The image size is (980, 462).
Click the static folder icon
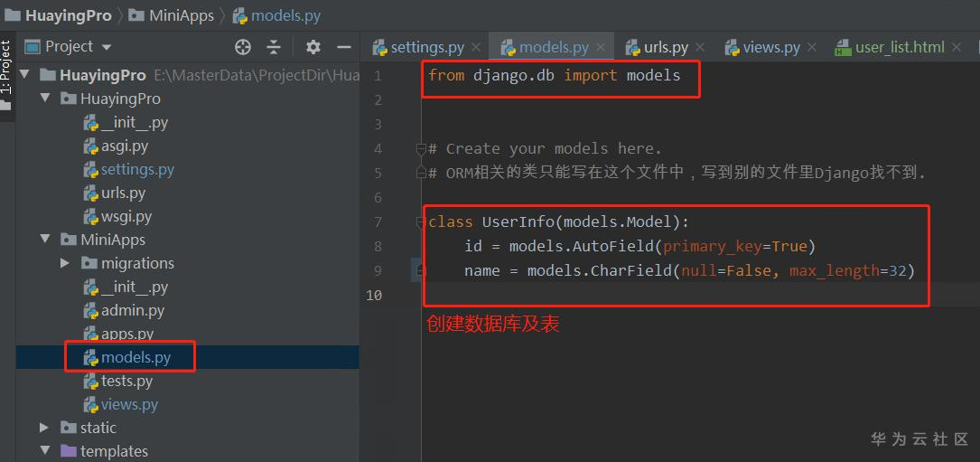pyautogui.click(x=69, y=429)
